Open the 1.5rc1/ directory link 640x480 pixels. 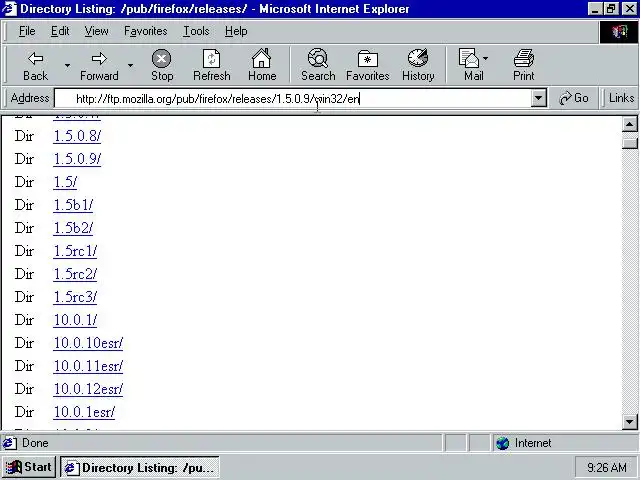[76, 251]
